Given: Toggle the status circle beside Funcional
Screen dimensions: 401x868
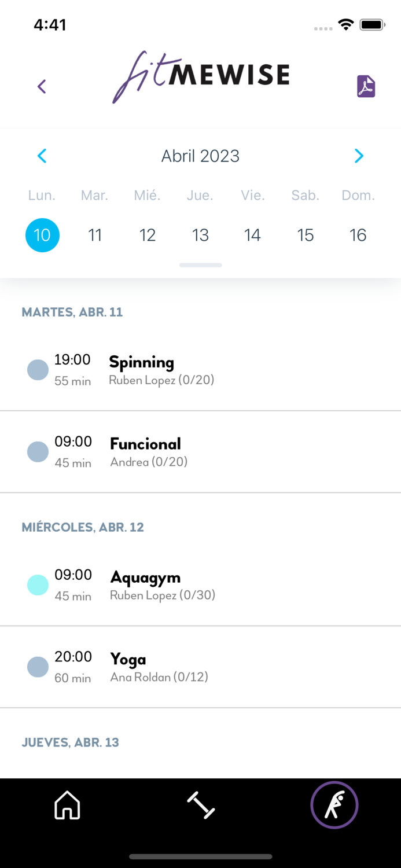Looking at the screenshot, I should (x=38, y=451).
